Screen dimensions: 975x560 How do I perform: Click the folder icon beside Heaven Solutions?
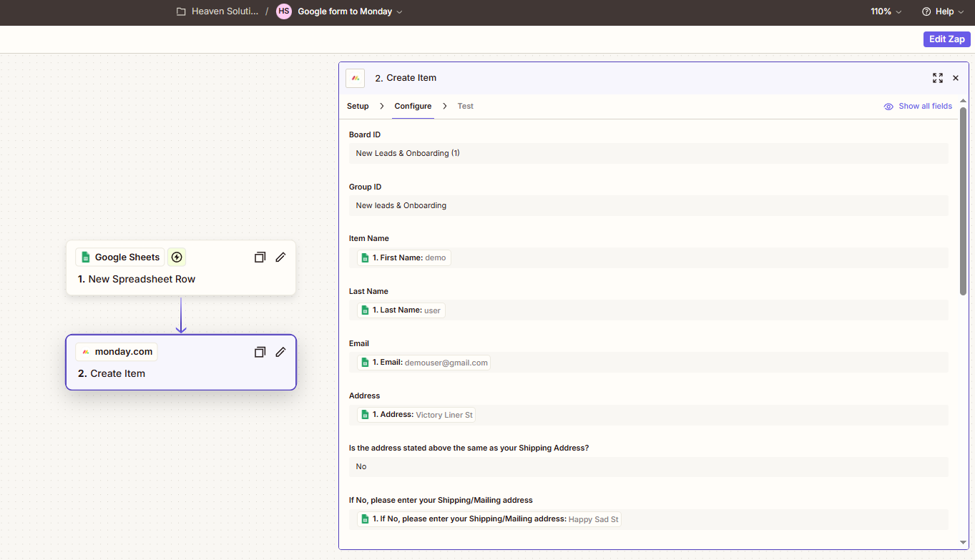coord(181,11)
